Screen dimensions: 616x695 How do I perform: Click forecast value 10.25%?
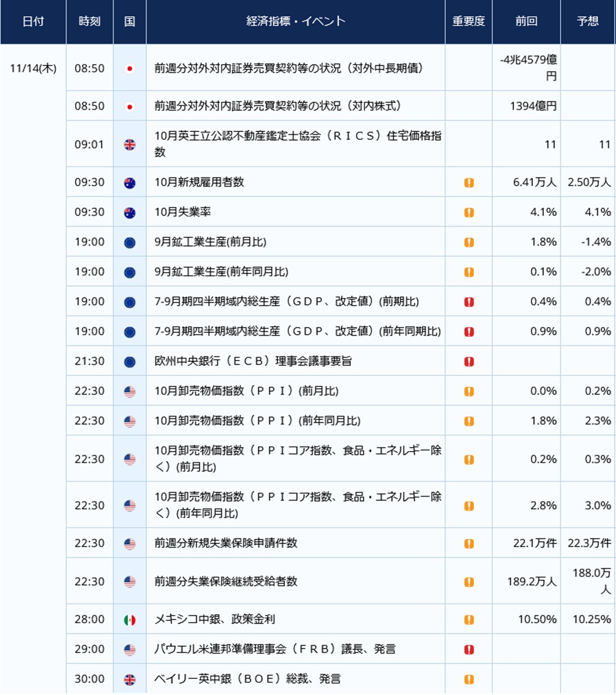592,619
